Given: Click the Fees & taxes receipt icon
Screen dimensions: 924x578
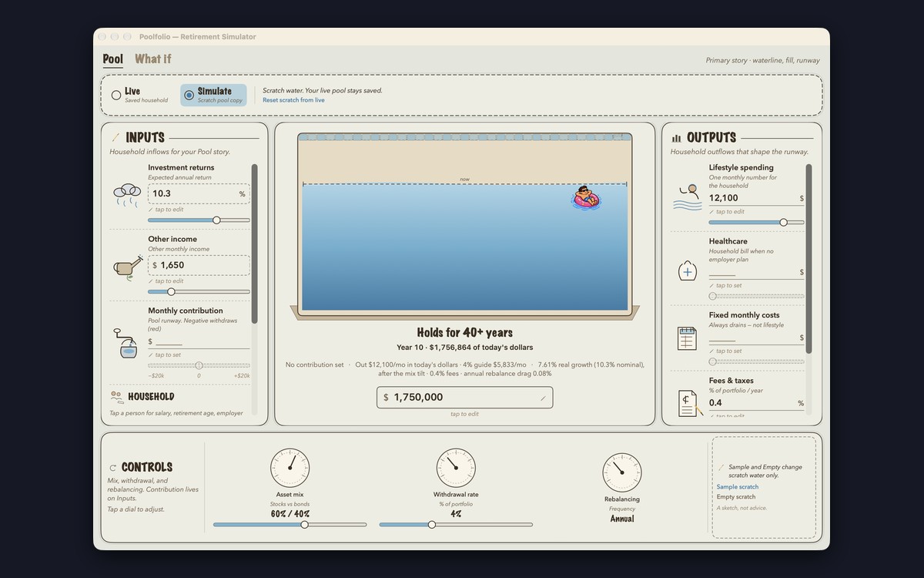Looking at the screenshot, I should click(690, 404).
